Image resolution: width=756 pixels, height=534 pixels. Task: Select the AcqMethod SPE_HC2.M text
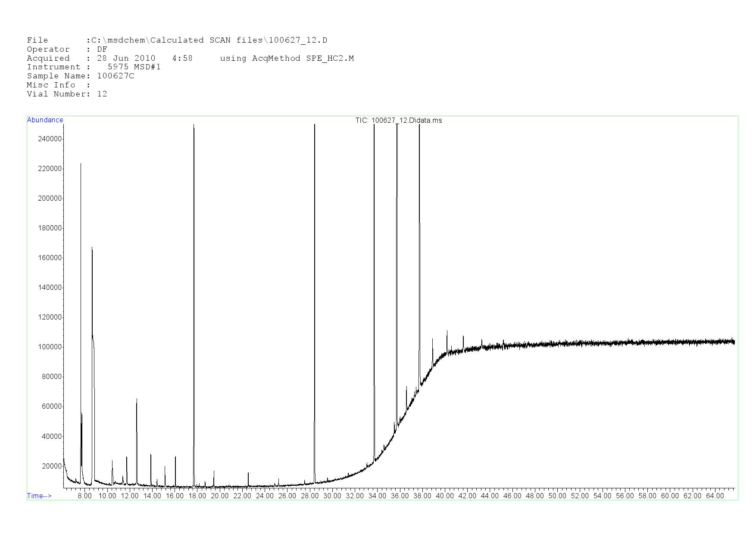pyautogui.click(x=287, y=59)
